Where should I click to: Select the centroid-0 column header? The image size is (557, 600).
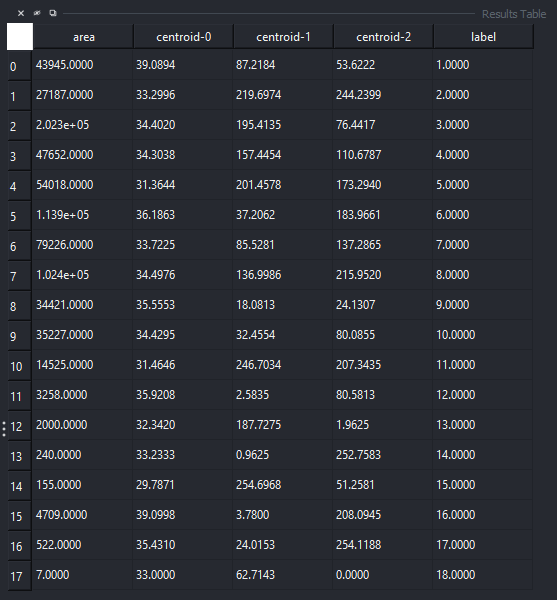click(x=183, y=37)
